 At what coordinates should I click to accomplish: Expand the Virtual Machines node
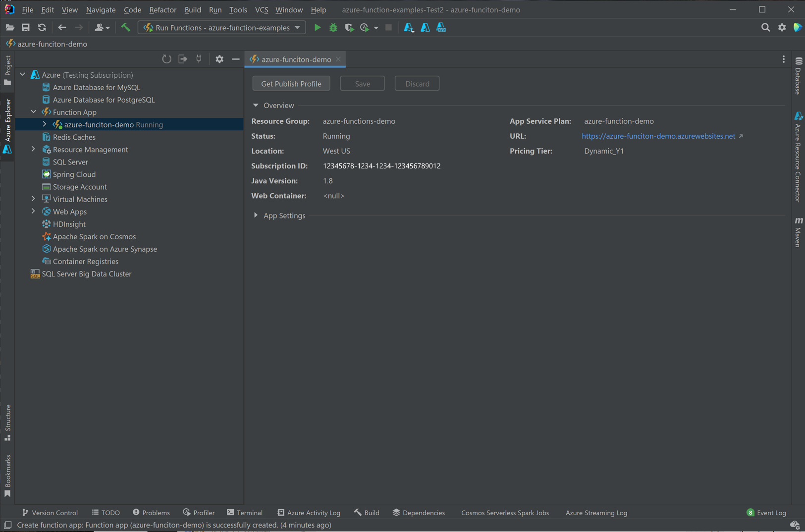[34, 199]
